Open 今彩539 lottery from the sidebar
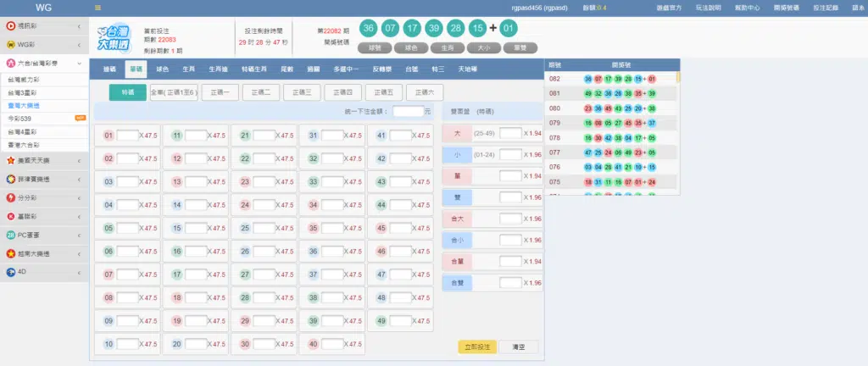The height and width of the screenshot is (366, 868). (17, 119)
